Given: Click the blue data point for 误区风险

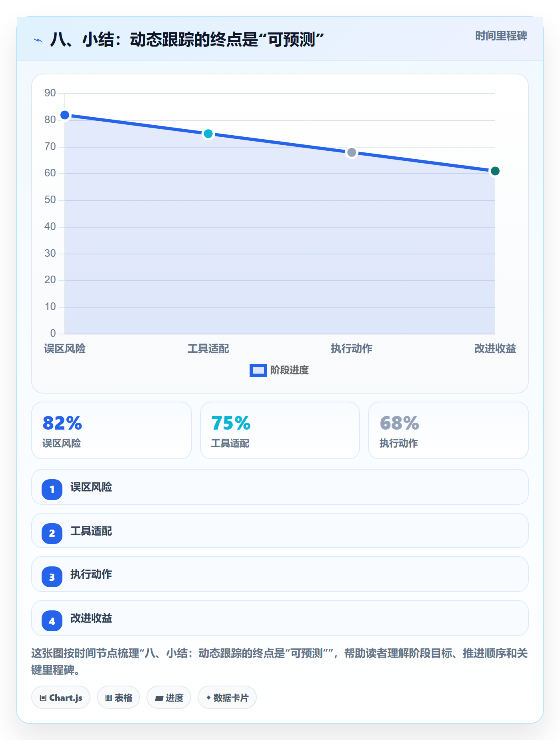Looking at the screenshot, I should [x=65, y=115].
